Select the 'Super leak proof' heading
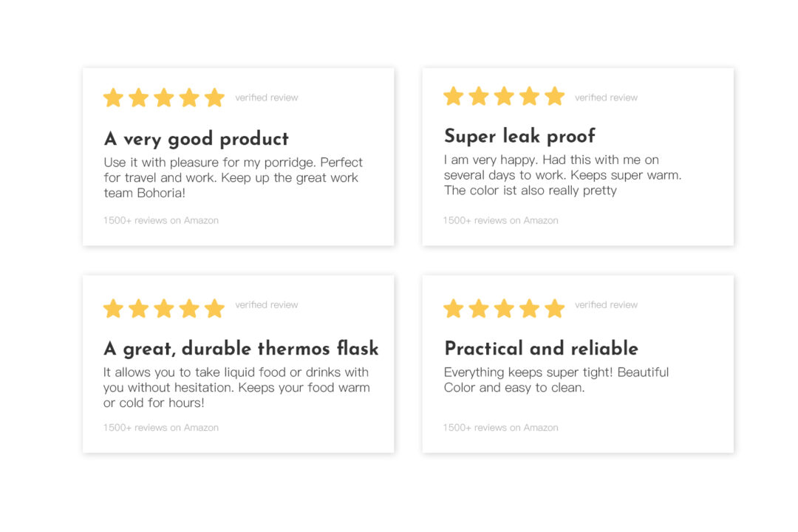 click(x=519, y=137)
